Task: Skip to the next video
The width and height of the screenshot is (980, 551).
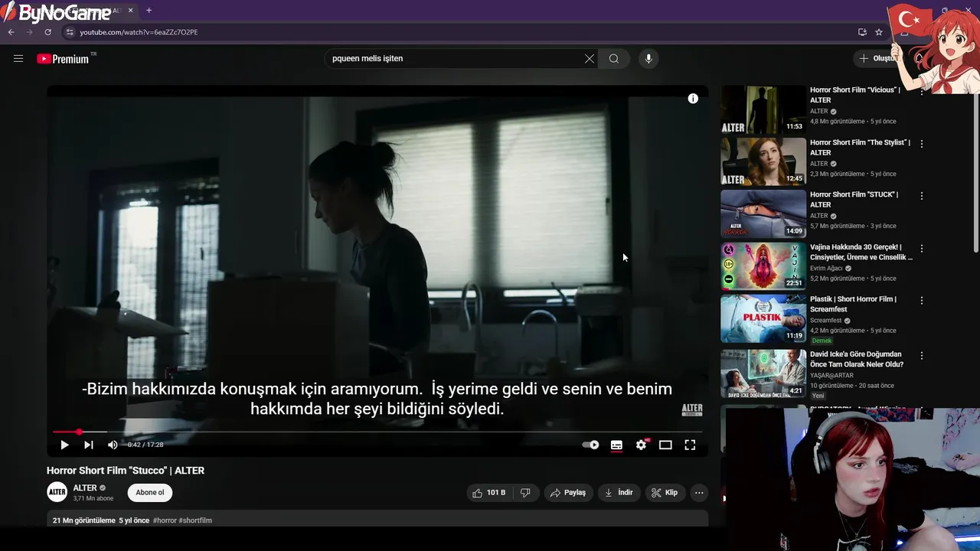Action: pos(89,445)
